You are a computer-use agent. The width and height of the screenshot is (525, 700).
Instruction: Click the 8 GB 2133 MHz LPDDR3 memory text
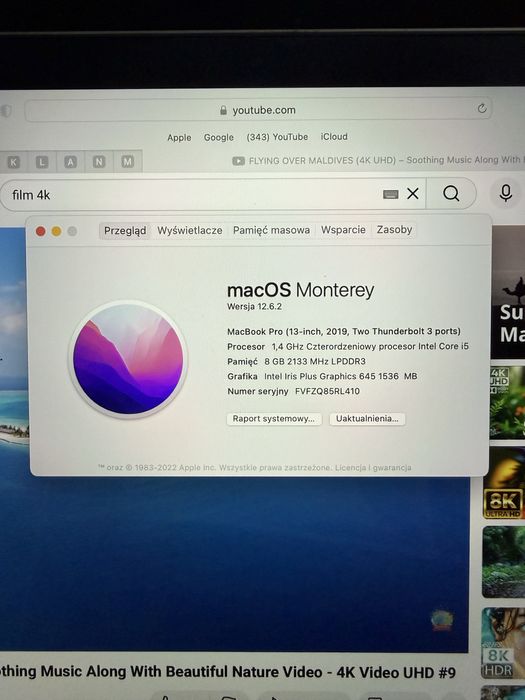click(315, 361)
